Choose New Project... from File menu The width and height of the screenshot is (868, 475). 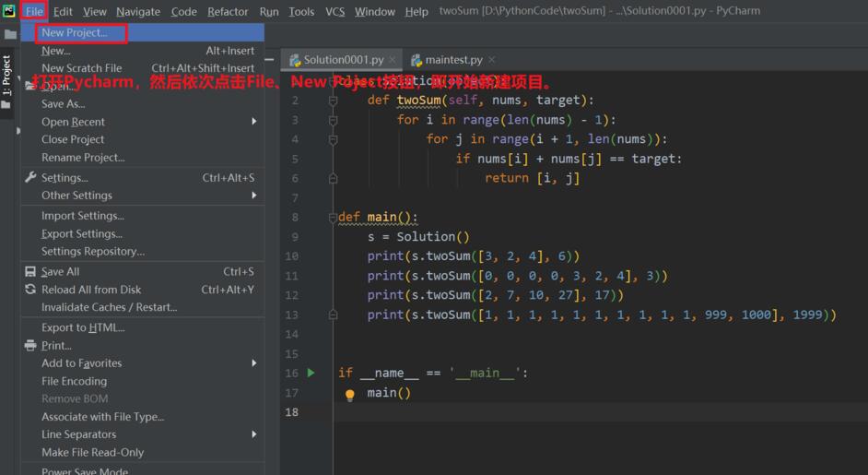click(142, 32)
